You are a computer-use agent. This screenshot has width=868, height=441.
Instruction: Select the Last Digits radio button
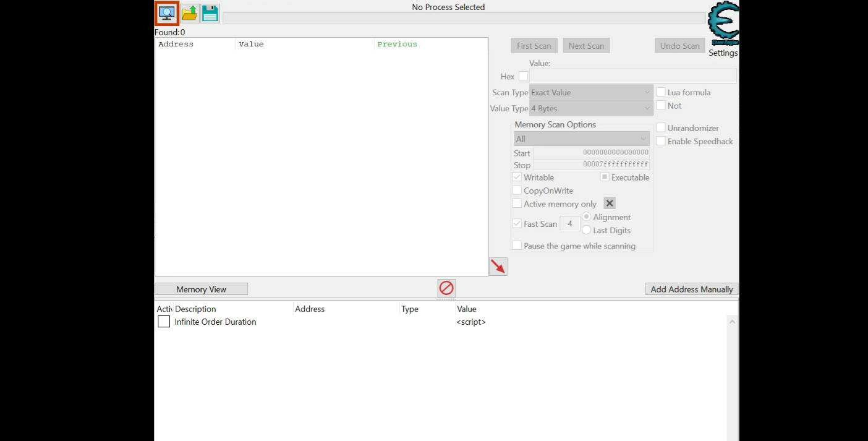pyautogui.click(x=587, y=230)
